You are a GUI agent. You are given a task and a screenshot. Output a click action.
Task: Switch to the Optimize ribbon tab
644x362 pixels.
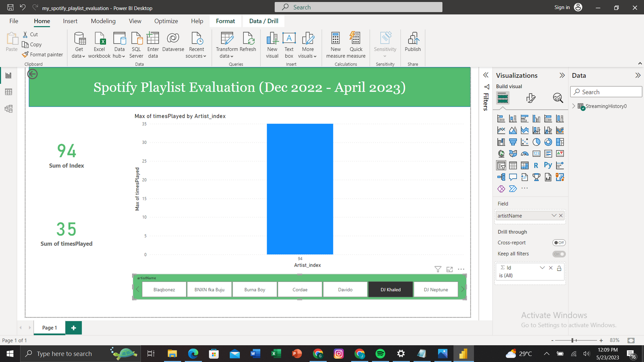pos(166,21)
